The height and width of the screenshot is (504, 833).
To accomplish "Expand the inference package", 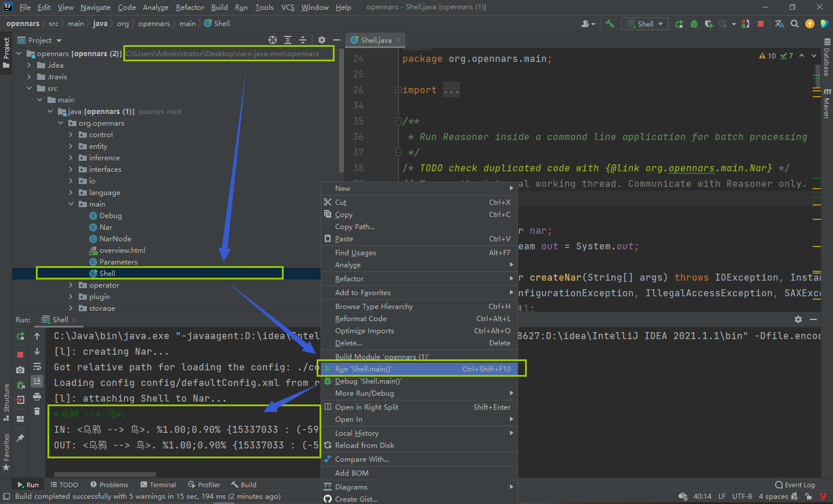I will pos(71,158).
